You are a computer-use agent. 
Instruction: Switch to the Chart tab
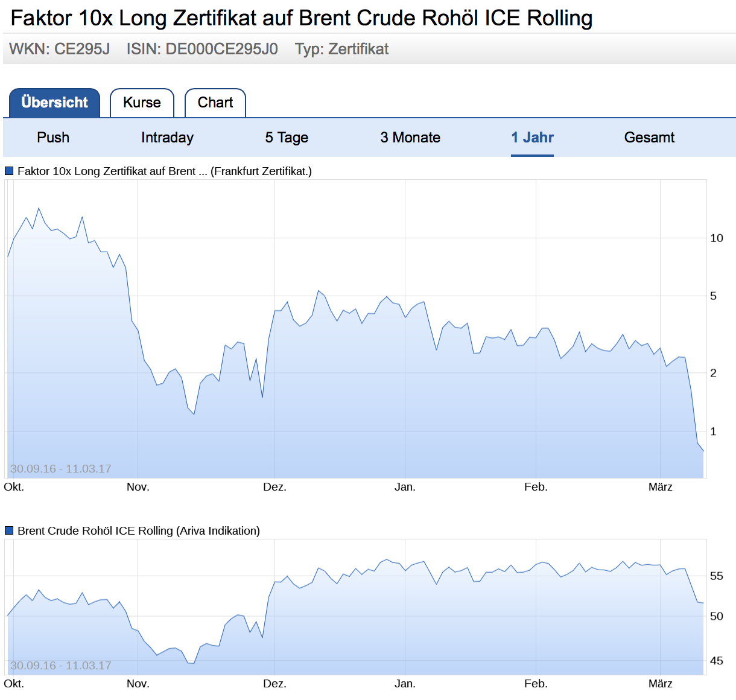pos(215,103)
